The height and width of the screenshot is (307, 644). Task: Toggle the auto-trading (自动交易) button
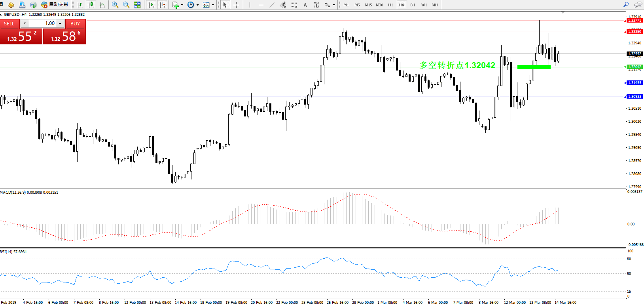(55, 5)
